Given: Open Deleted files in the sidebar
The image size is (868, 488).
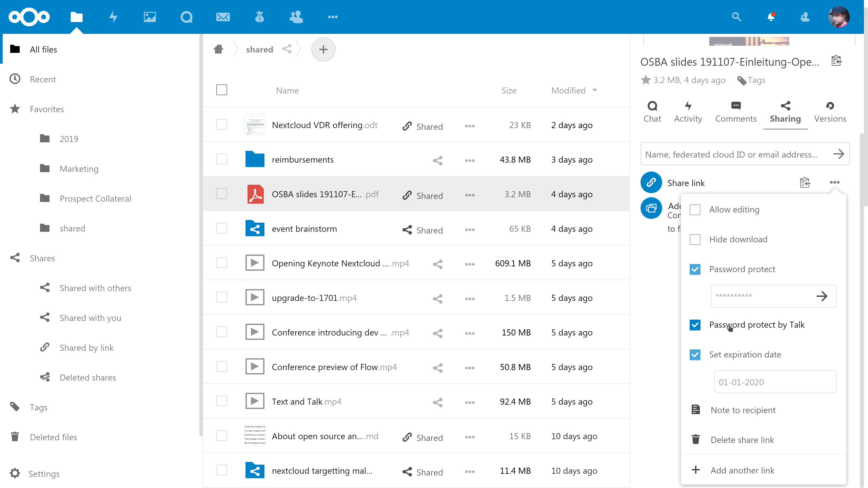Looking at the screenshot, I should point(53,437).
